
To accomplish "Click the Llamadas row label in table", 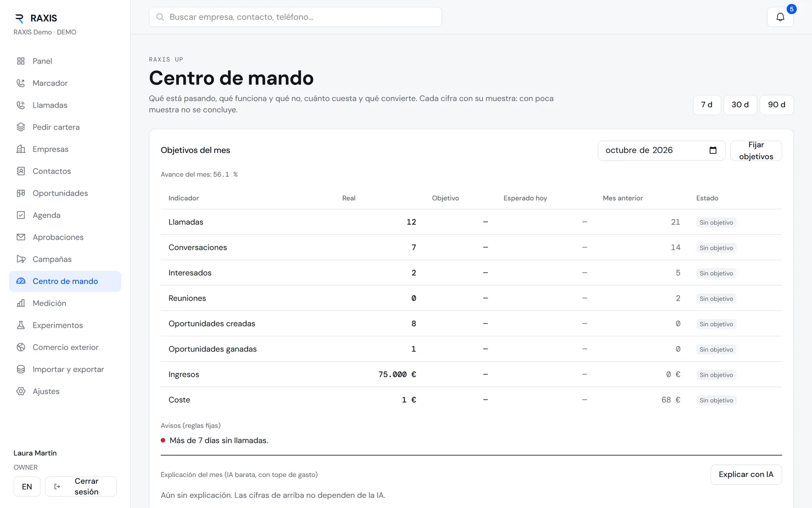I will click(x=186, y=222).
